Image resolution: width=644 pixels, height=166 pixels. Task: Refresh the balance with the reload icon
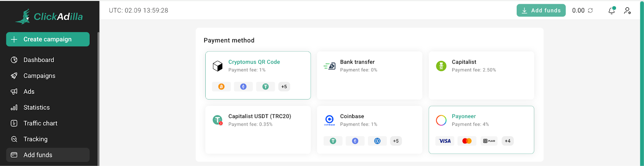click(x=590, y=10)
